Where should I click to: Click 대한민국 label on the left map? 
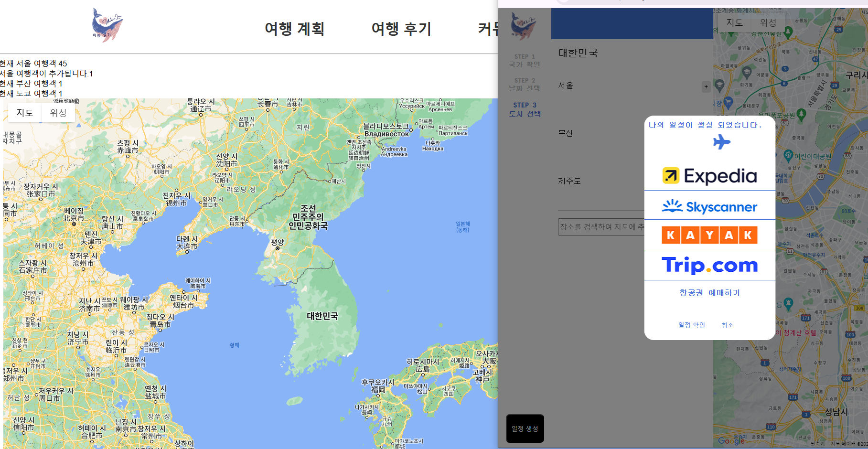[322, 316]
